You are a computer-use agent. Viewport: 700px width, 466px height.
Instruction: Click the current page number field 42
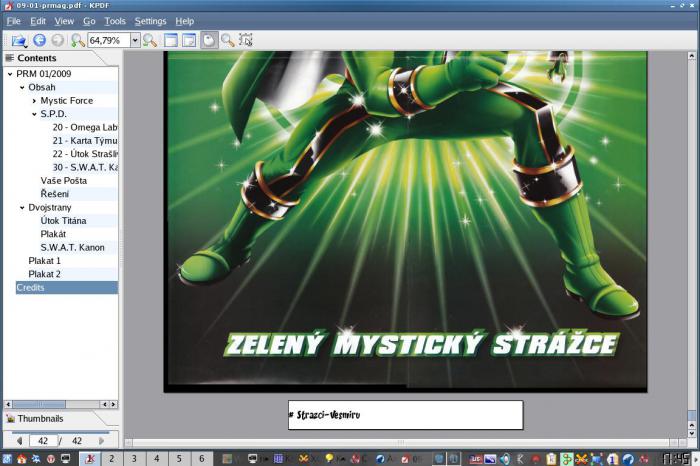[43, 441]
